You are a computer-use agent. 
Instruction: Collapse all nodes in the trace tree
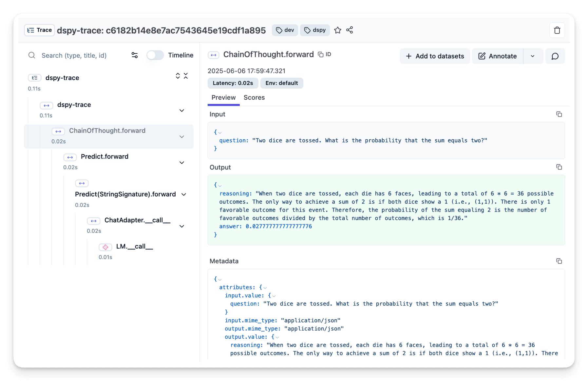point(186,76)
